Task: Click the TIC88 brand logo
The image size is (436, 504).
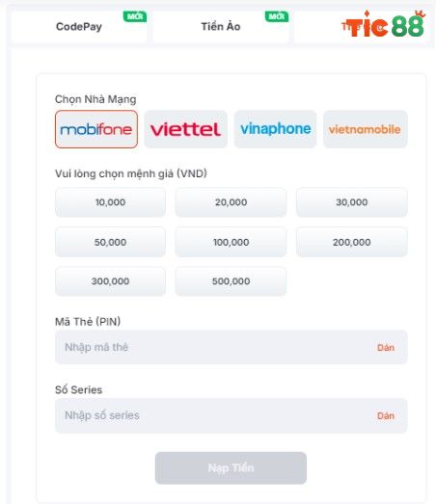Action: pos(383,25)
